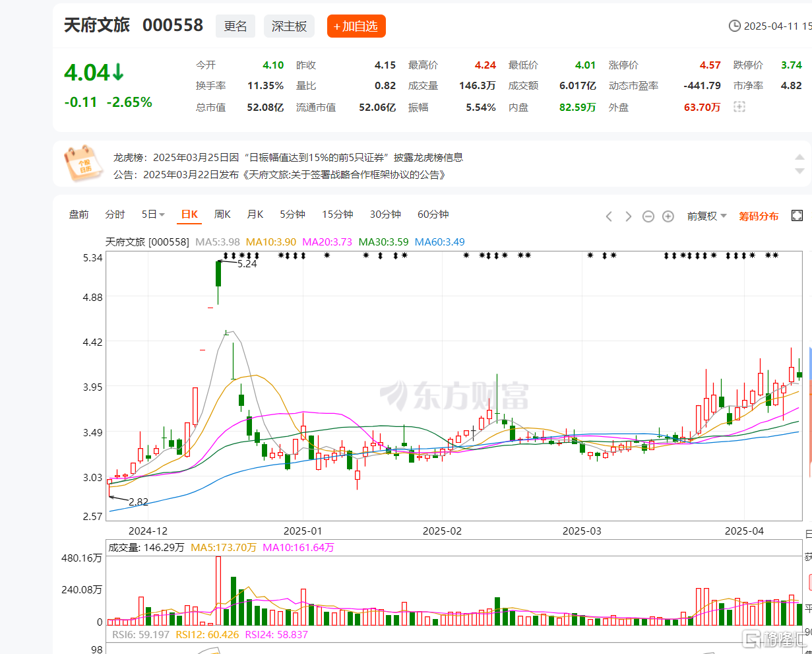Viewport: 812px width, 654px height.
Task: Click the green down arrow next to 4.04
Action: tap(118, 73)
